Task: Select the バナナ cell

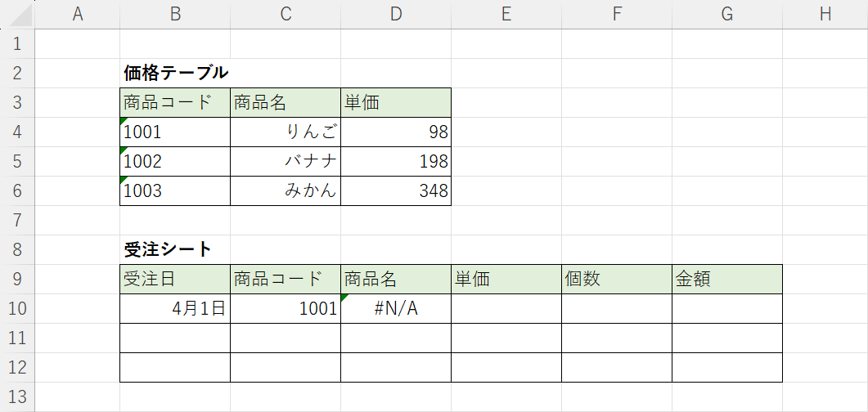Action: [285, 162]
